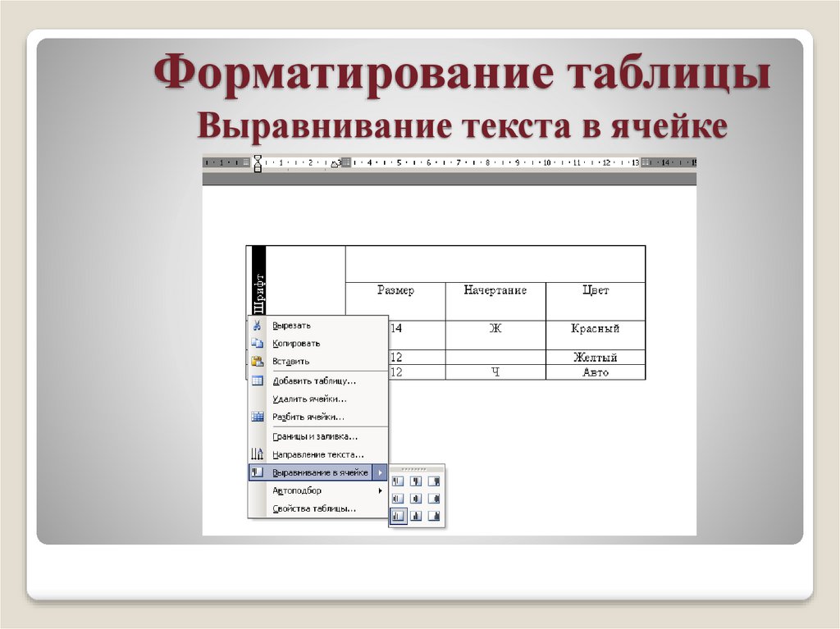Select the top-right alignment option
Viewport: 840px width, 629px height.
coord(436,481)
